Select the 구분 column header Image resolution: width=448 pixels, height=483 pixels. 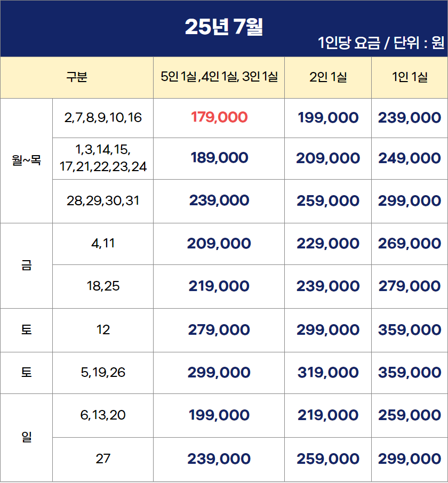coord(77,77)
